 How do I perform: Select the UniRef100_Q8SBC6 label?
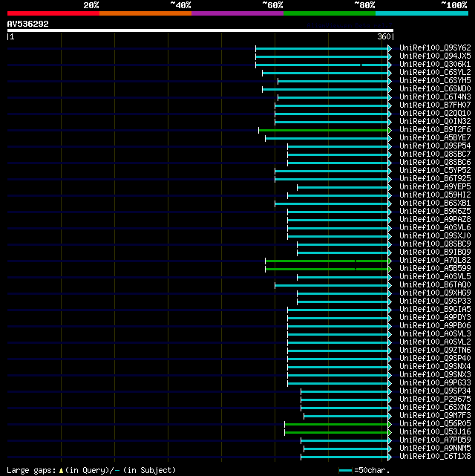click(435, 163)
